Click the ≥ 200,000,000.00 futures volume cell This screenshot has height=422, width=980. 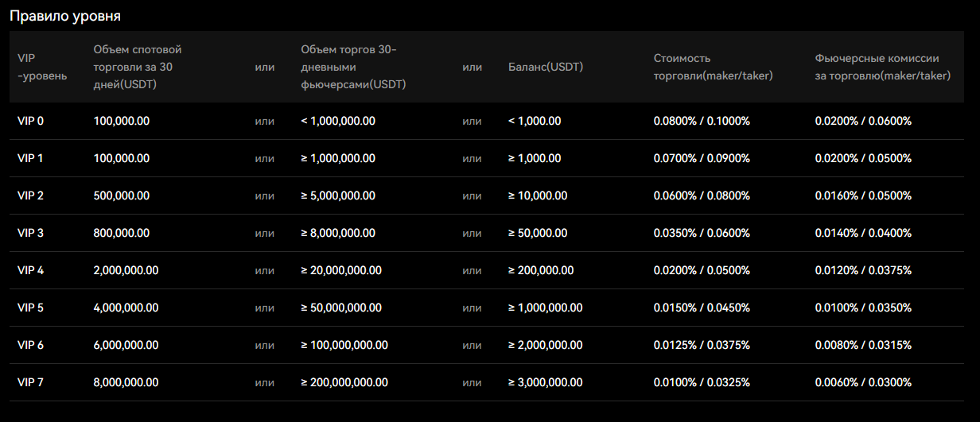pyautogui.click(x=344, y=382)
